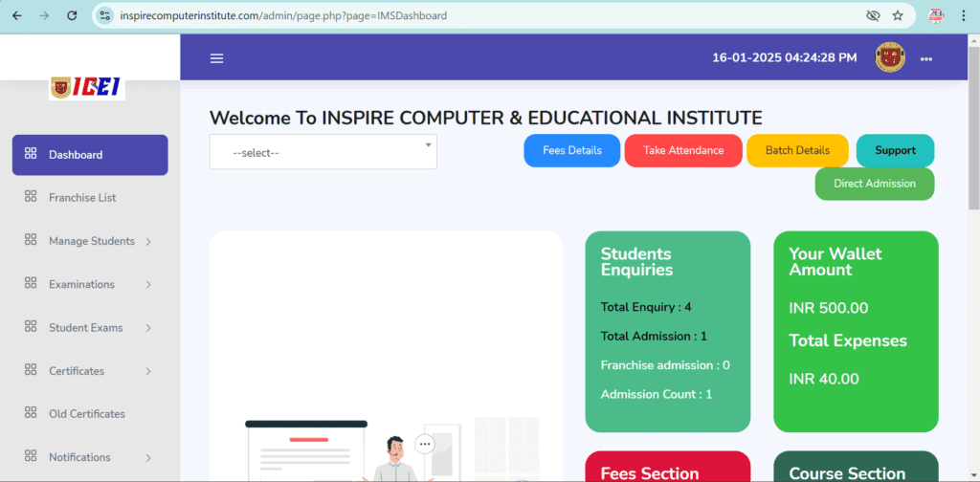Click 'Total Enquiry : 4' text

(646, 307)
